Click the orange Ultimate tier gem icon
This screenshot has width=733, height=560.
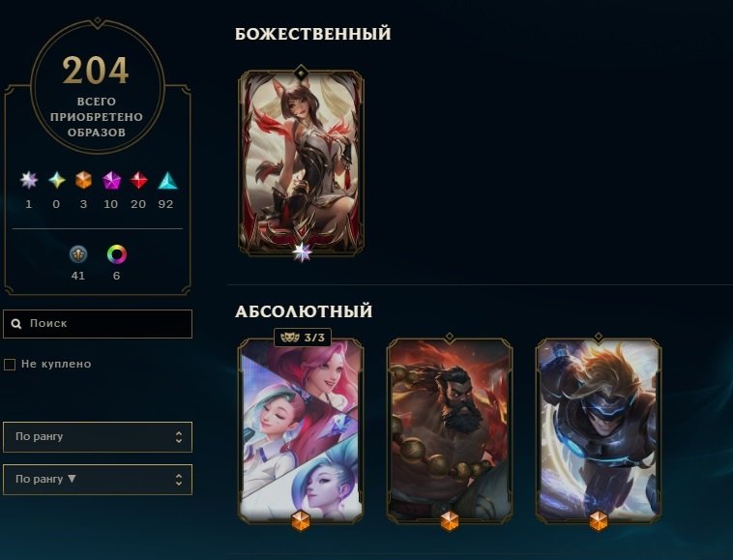(84, 180)
